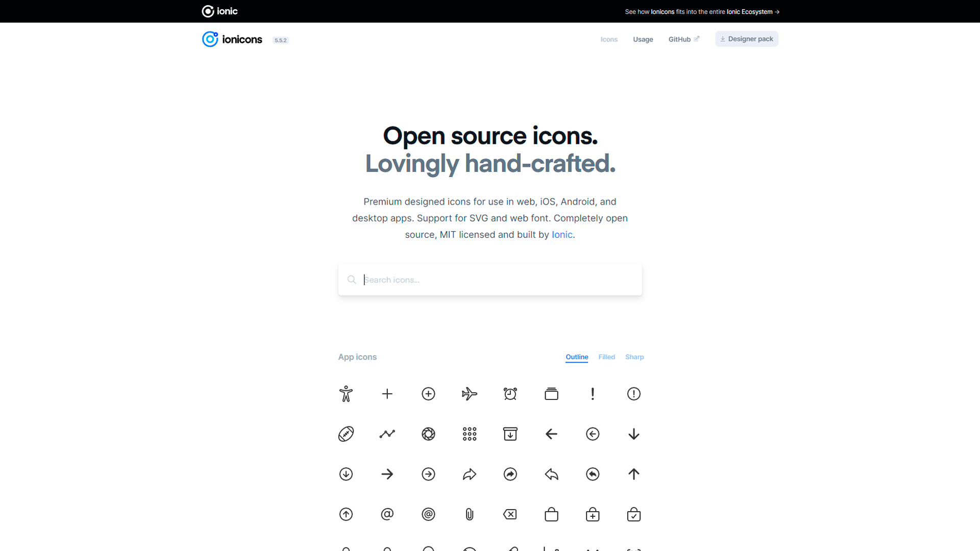Choose the undo-circle icon

pos(593,474)
